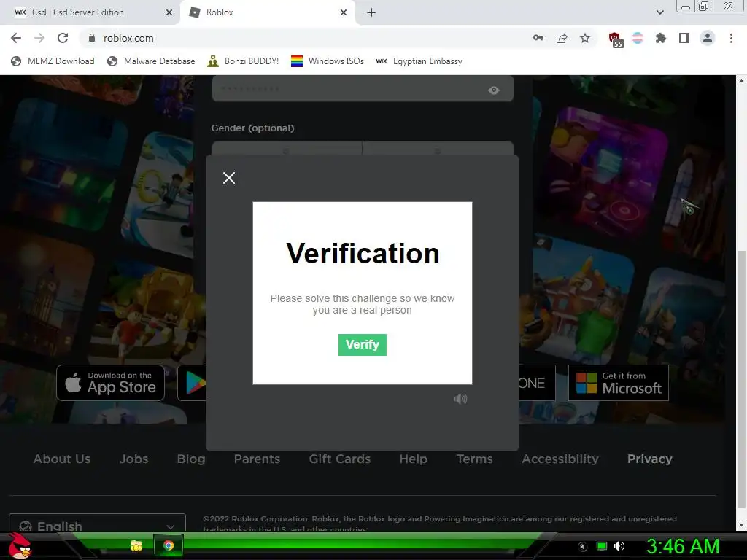This screenshot has width=747, height=560.
Task: Toggle password visibility eye icon
Action: [x=494, y=90]
